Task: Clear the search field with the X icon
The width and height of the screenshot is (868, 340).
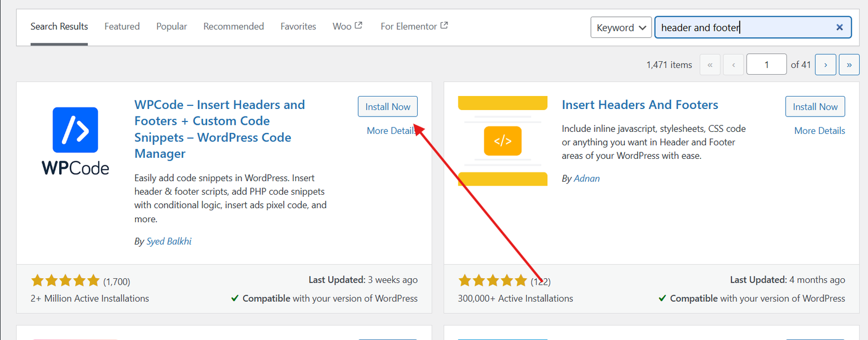Action: pyautogui.click(x=839, y=27)
